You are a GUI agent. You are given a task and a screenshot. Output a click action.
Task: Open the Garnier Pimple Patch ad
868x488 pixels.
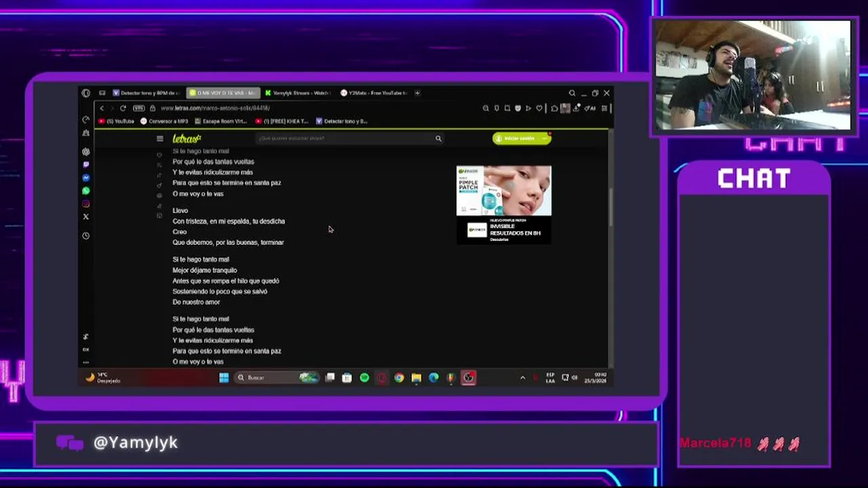(x=504, y=205)
